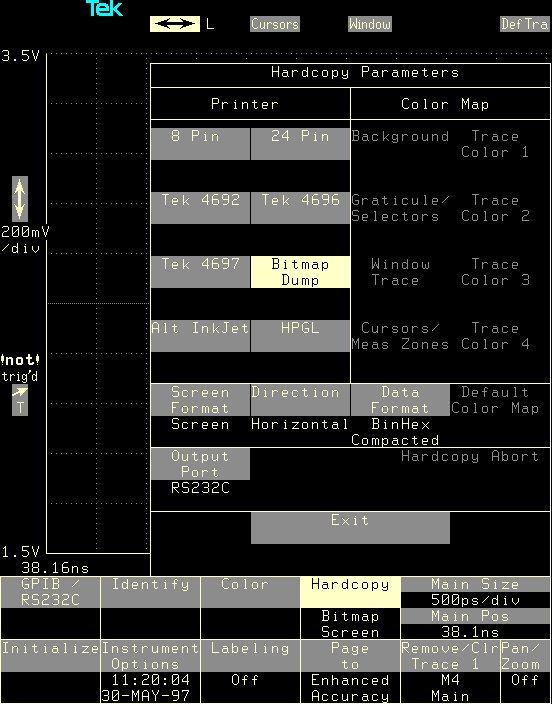Screen dimensions: 552x704
Task: Click the Exit button
Action: pyautogui.click(x=350, y=528)
